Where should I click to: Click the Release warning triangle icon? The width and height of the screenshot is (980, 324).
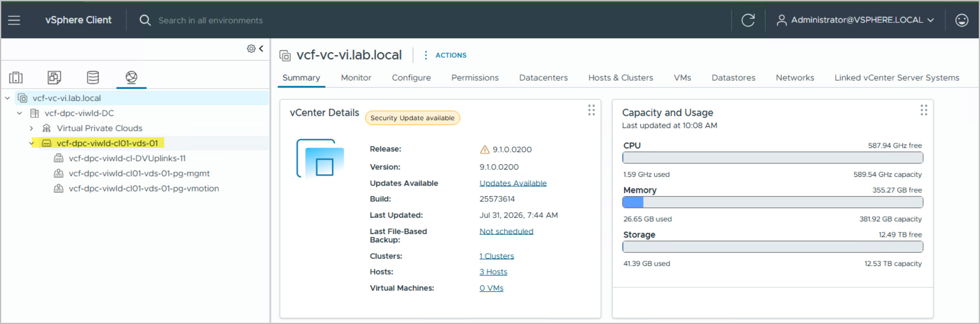tap(485, 150)
